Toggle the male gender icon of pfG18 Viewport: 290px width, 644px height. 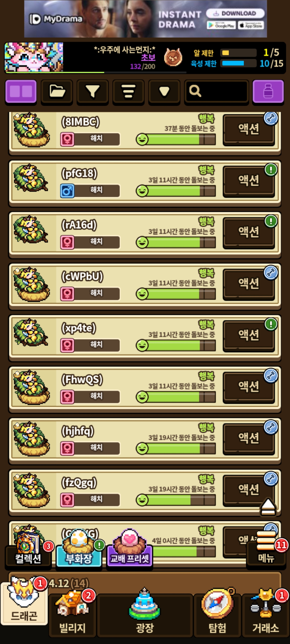67,191
